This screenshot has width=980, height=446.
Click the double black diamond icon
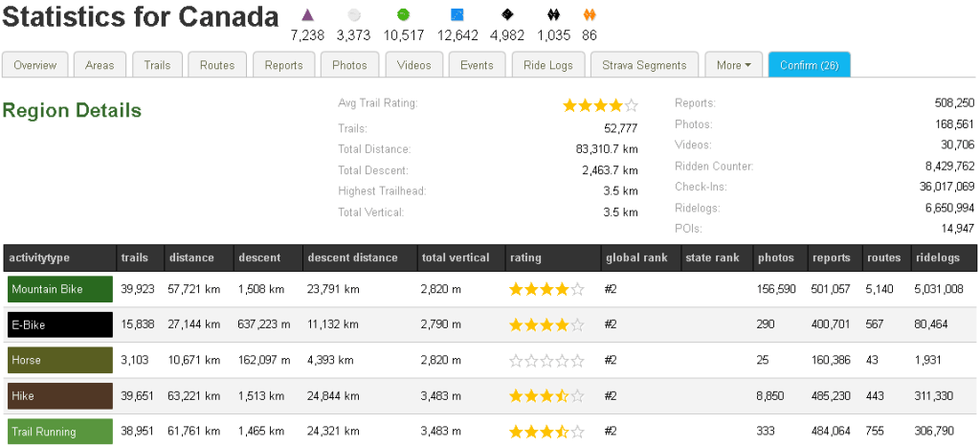pyautogui.click(x=553, y=14)
